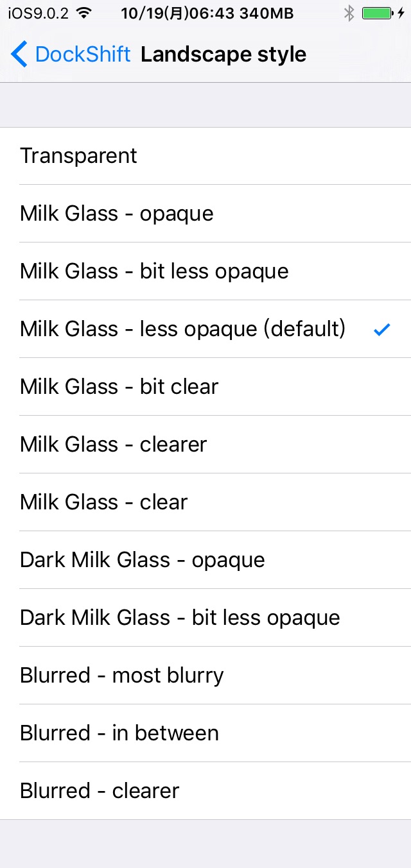Tap the green battery icon
Viewport: 411px width, 868px height.
[378, 13]
